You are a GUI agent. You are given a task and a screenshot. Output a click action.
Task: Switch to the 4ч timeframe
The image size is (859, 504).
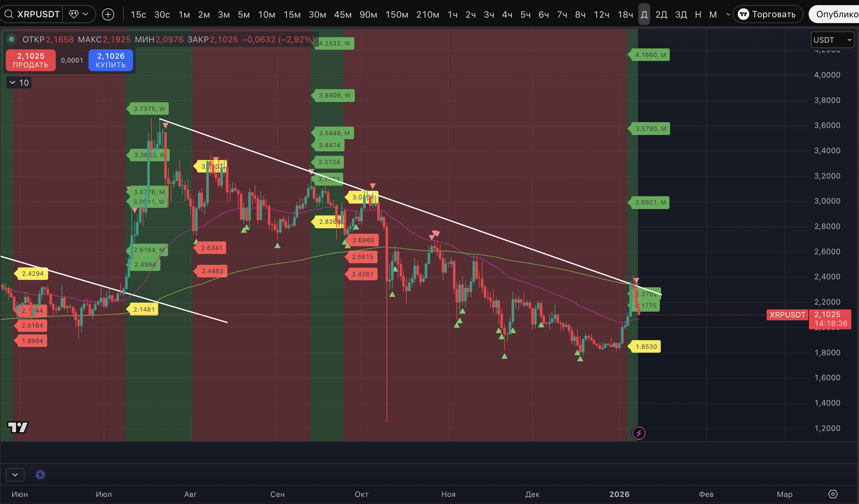tap(507, 14)
